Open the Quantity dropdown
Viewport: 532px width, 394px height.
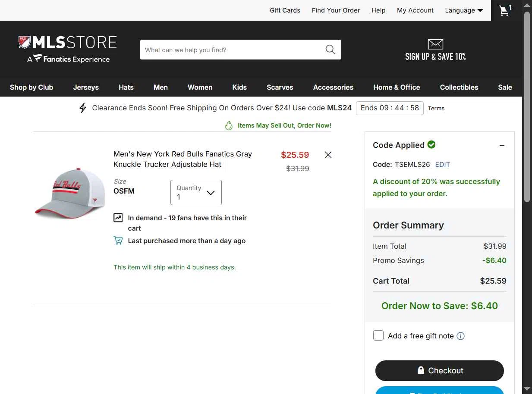pyautogui.click(x=196, y=192)
